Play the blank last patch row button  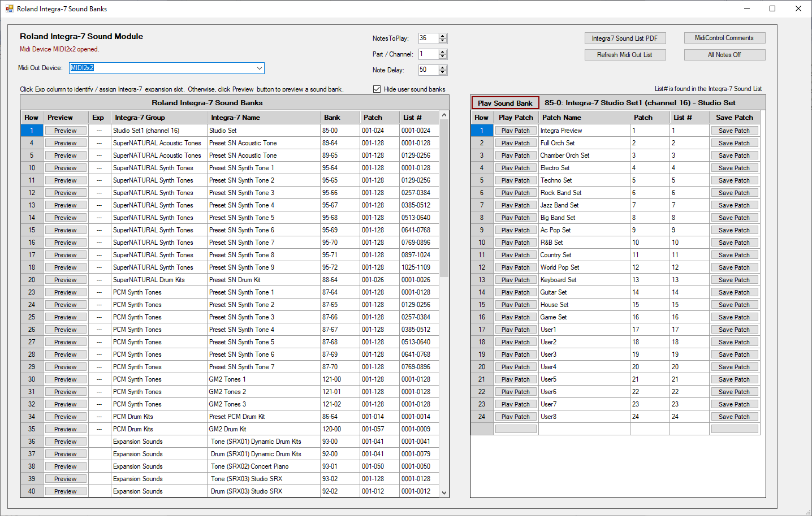point(516,429)
